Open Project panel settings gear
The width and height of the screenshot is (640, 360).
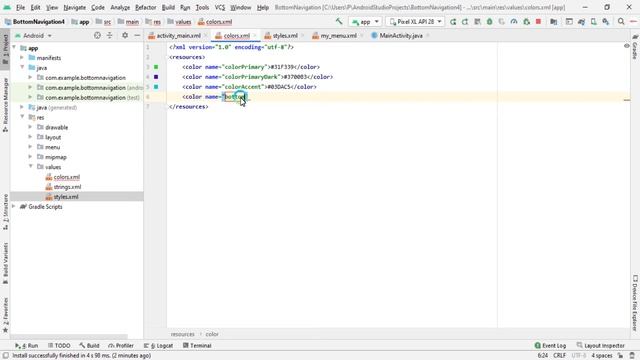[125, 36]
